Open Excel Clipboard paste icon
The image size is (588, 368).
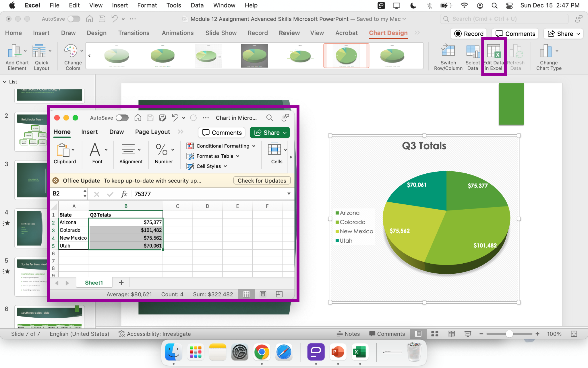[63, 150]
